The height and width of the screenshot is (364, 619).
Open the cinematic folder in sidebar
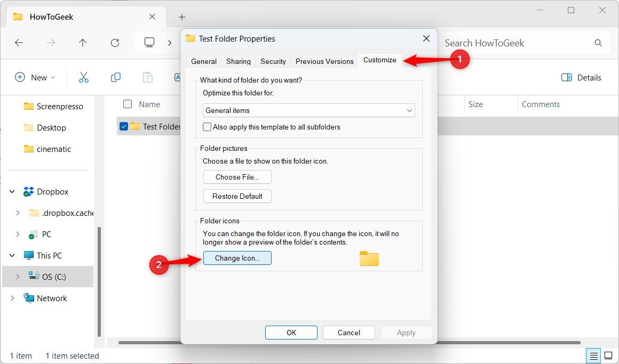click(x=47, y=149)
